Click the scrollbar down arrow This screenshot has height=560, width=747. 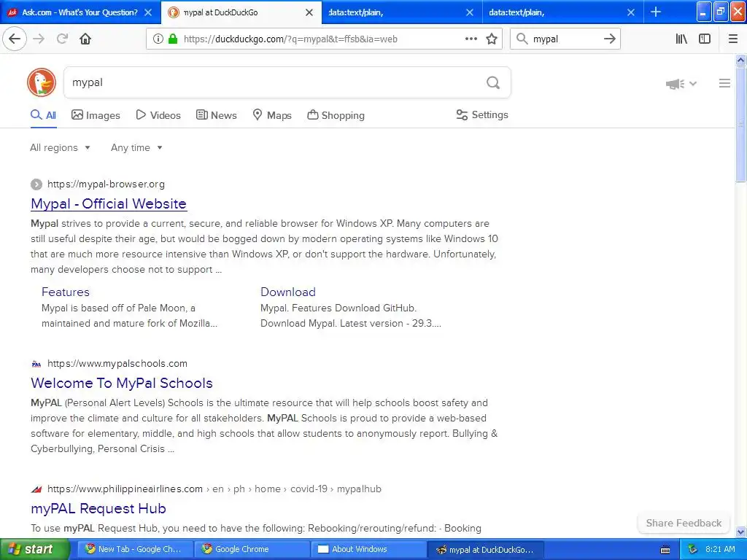click(x=741, y=532)
